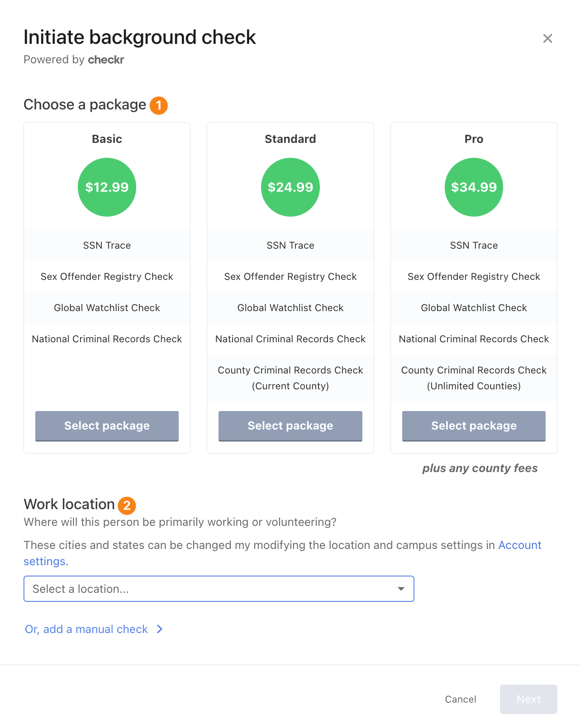Click the chevron beside manual check link
The width and height of the screenshot is (580, 728).
click(x=160, y=629)
